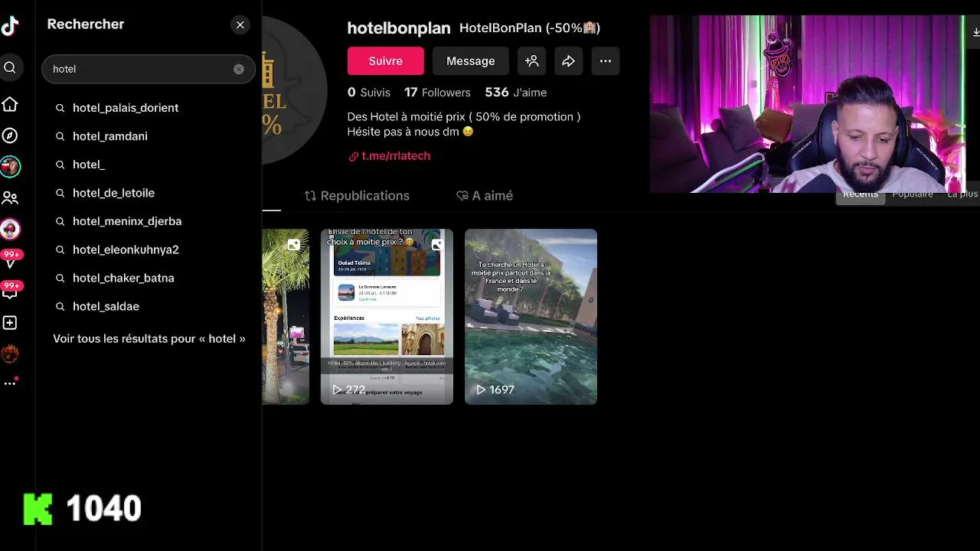The width and height of the screenshot is (980, 551).
Task: Click the hotelbonplan username heading
Action: click(399, 28)
